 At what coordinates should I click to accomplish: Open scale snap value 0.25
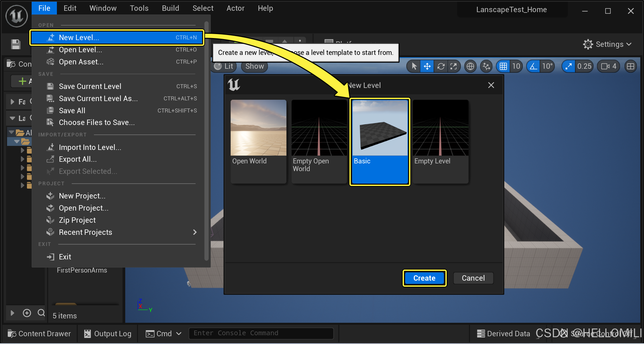click(584, 66)
